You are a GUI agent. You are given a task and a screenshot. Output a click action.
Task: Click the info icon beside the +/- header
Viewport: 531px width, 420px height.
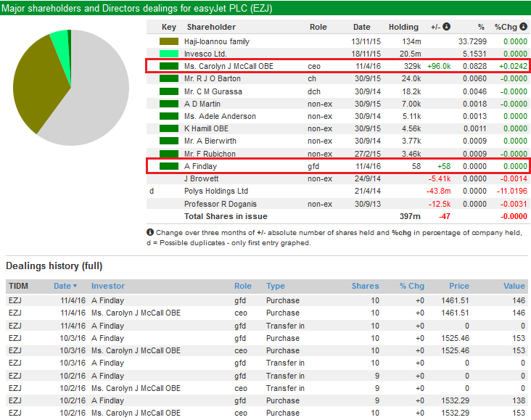447,26
